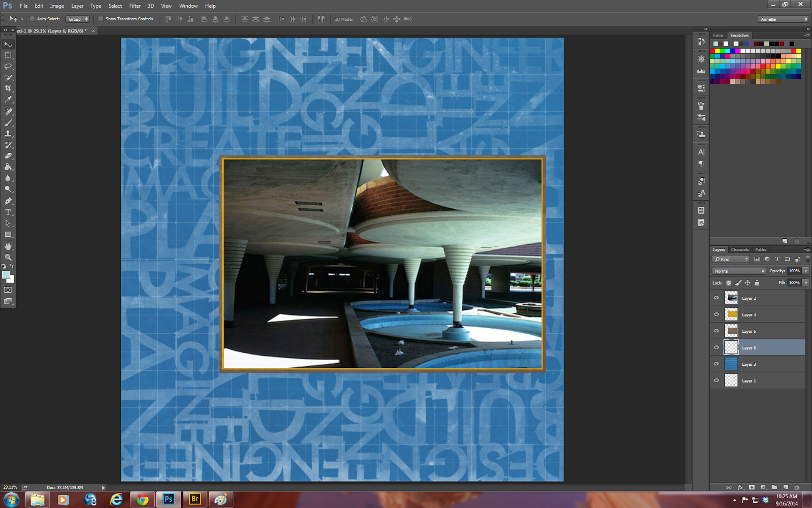
Task: Open the Layers panel flyout menu
Action: tap(807, 249)
